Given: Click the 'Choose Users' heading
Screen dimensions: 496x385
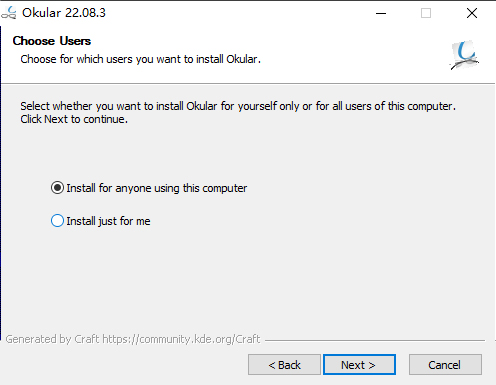Looking at the screenshot, I should pos(52,41).
